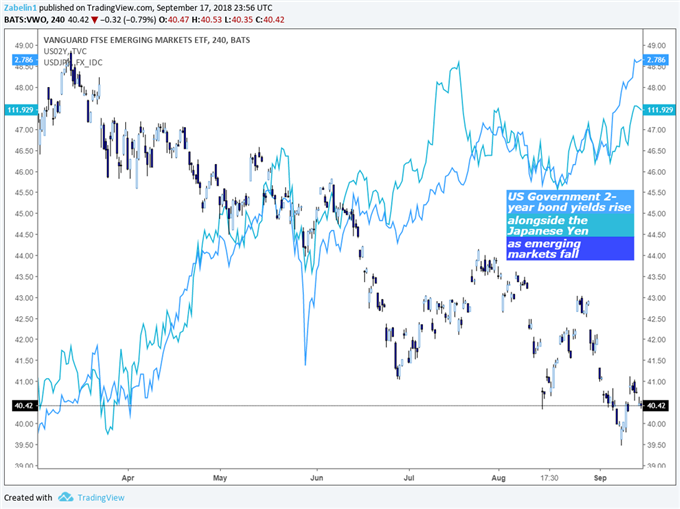Click the left 40.42 last price label

point(23,405)
